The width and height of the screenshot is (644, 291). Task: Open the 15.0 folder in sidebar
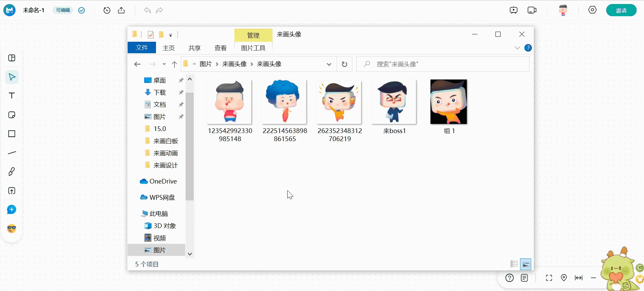[x=160, y=129]
